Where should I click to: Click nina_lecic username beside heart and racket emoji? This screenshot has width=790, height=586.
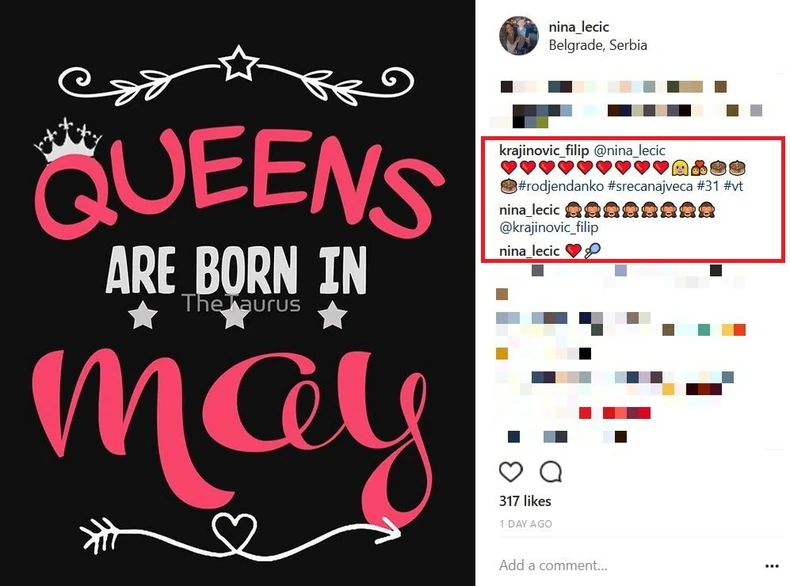(530, 251)
